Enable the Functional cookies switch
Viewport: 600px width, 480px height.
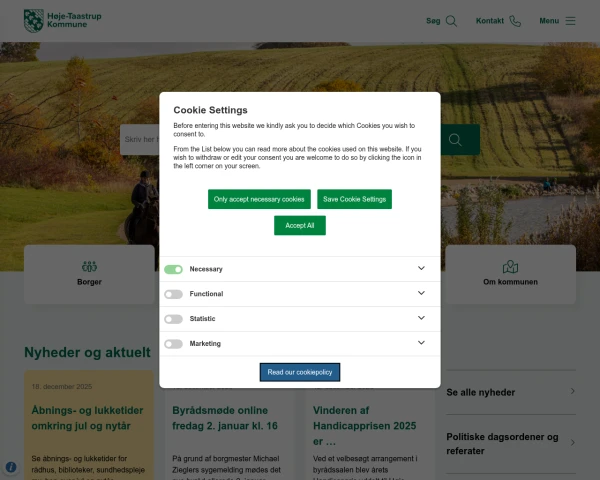tap(173, 294)
